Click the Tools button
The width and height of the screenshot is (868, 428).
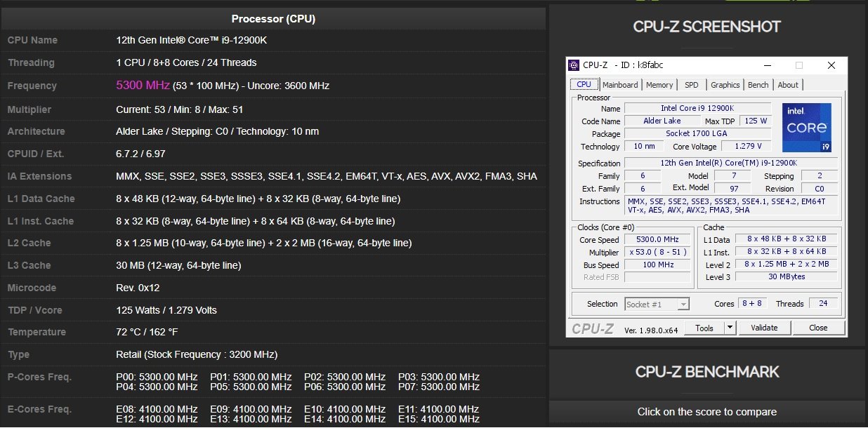click(704, 328)
